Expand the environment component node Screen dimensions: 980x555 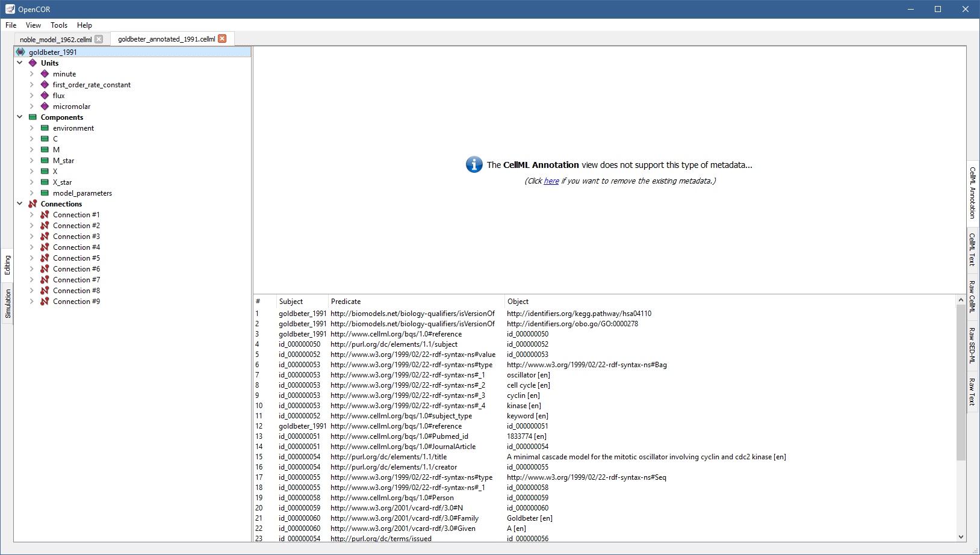[32, 128]
